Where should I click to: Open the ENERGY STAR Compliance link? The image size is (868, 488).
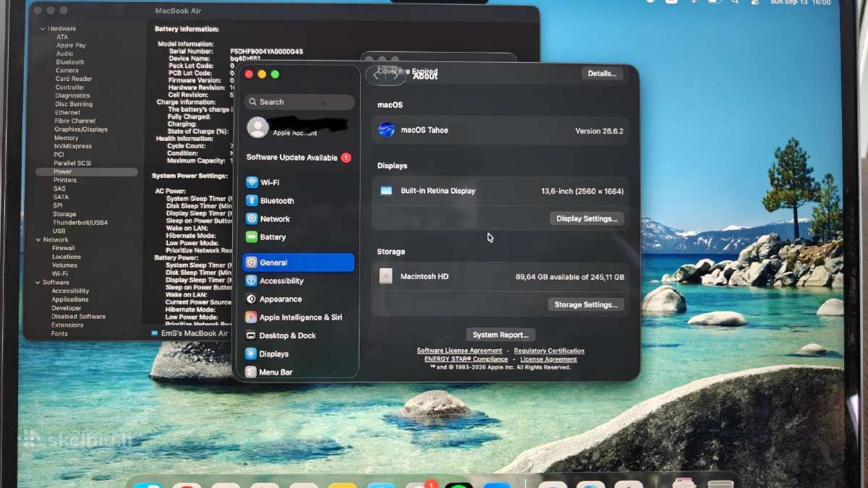click(x=466, y=359)
